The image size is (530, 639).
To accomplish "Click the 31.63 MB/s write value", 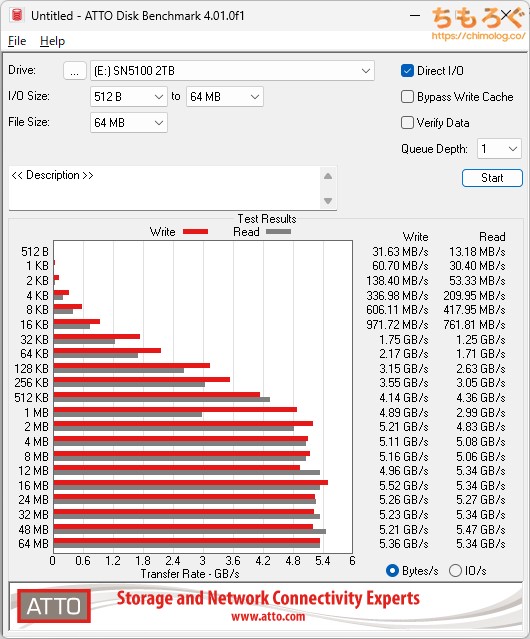I will point(400,251).
